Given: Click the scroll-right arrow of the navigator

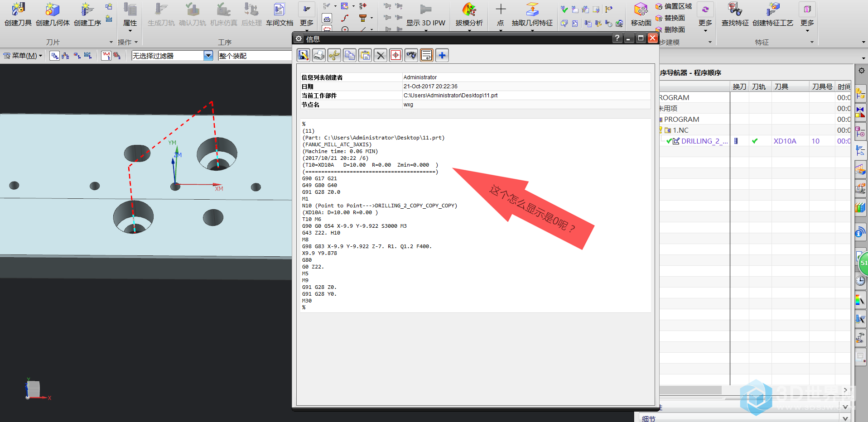Looking at the screenshot, I should [845, 390].
